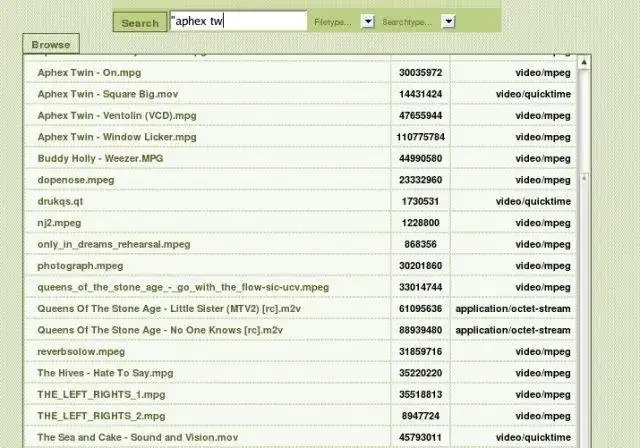Select dopenose.mpeg file
This screenshot has height=448, width=640.
[76, 180]
